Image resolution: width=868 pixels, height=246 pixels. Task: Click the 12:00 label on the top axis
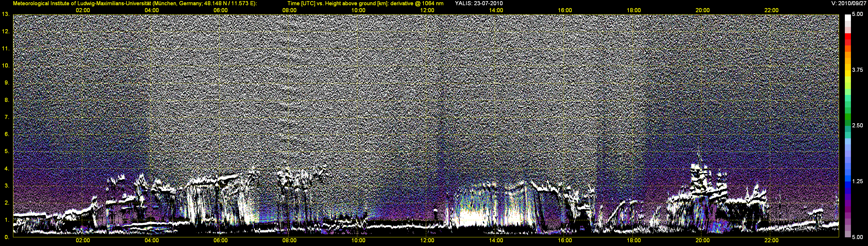pyautogui.click(x=427, y=10)
